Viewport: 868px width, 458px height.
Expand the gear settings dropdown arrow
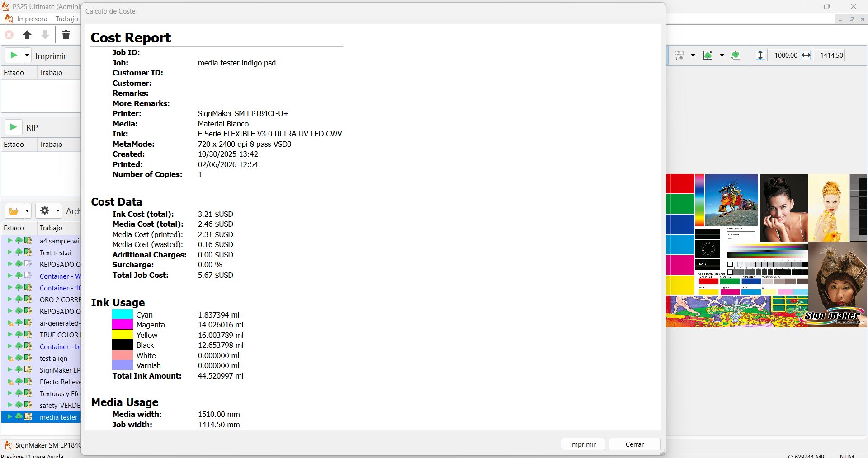click(x=58, y=210)
